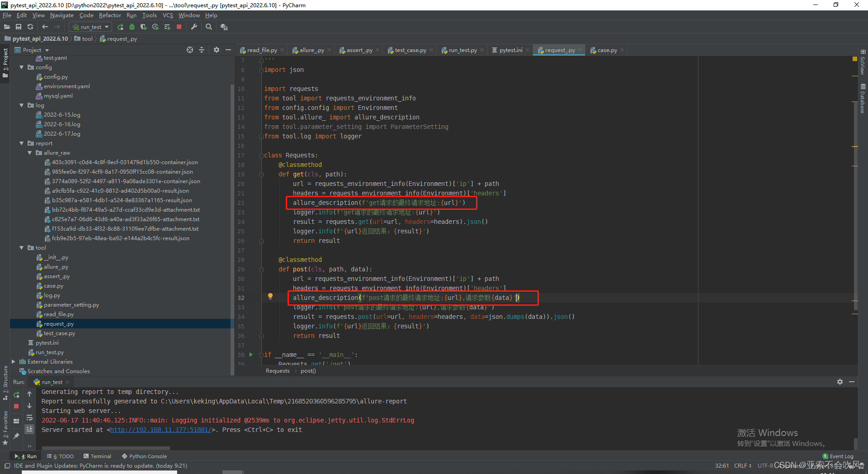The width and height of the screenshot is (868, 474).
Task: Start debugging with the green bug icon
Action: pos(132,27)
